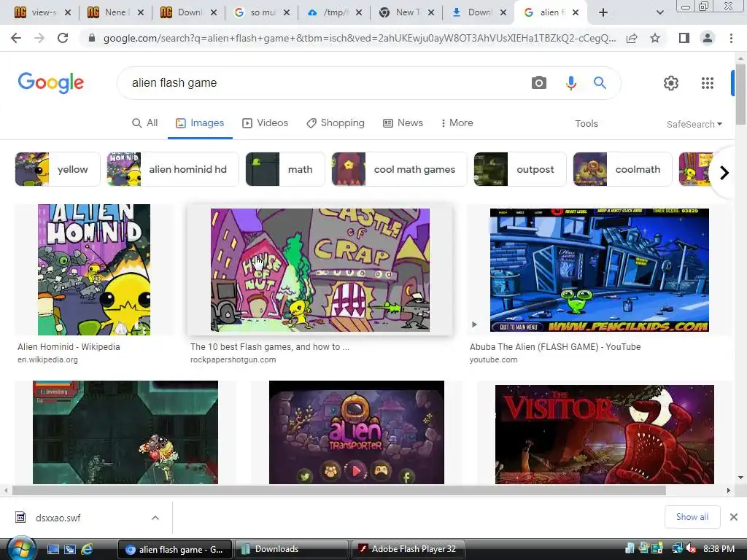Image resolution: width=747 pixels, height=560 pixels.
Task: Click 'alien hominid hd' chip
Action: [172, 169]
